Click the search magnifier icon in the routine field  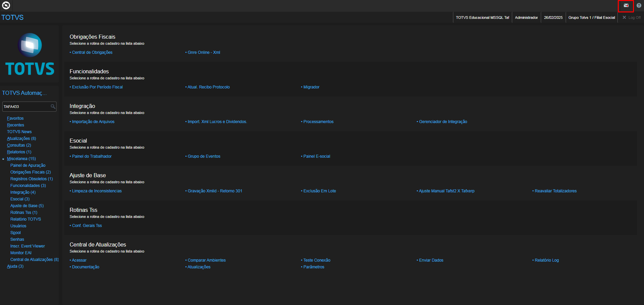pos(53,107)
